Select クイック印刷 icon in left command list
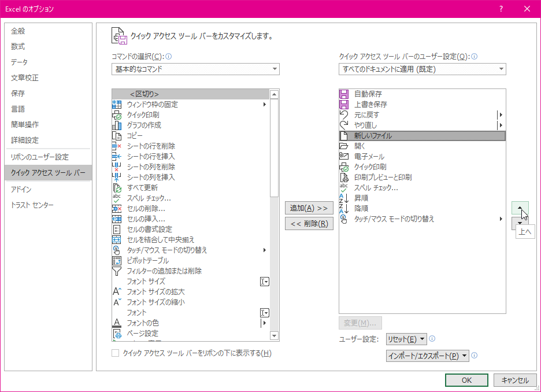The width and height of the screenshot is (541, 392). [117, 115]
